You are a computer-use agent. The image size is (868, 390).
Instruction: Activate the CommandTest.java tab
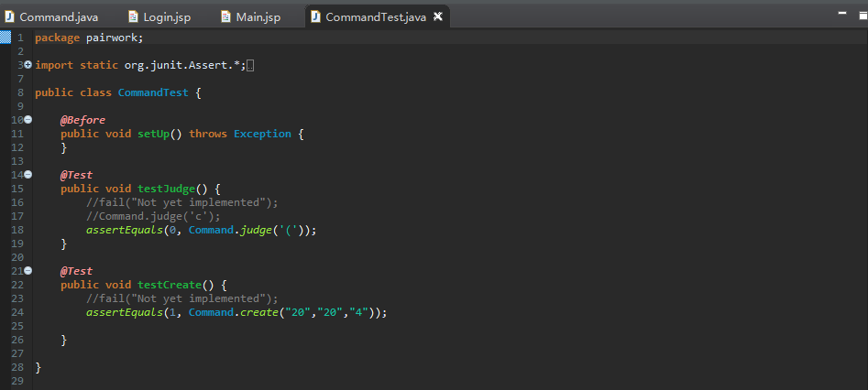point(375,17)
